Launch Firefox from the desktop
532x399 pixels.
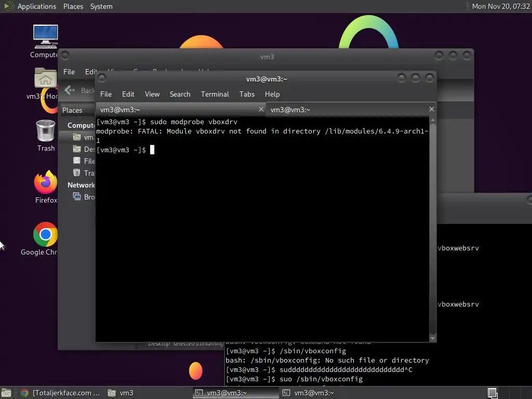pos(46,187)
